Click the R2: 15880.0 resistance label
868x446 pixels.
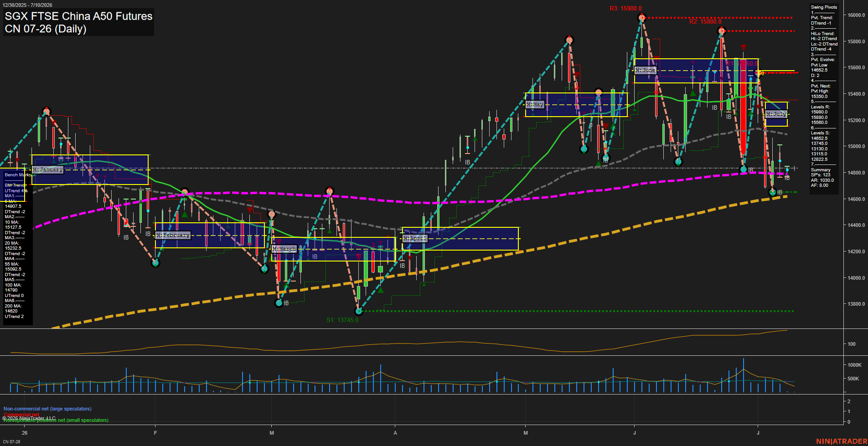tap(705, 21)
